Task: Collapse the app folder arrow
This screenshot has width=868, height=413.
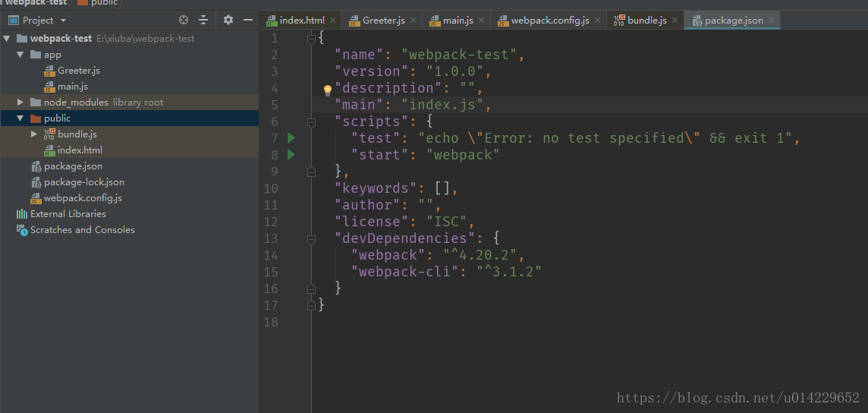Action: [x=20, y=55]
